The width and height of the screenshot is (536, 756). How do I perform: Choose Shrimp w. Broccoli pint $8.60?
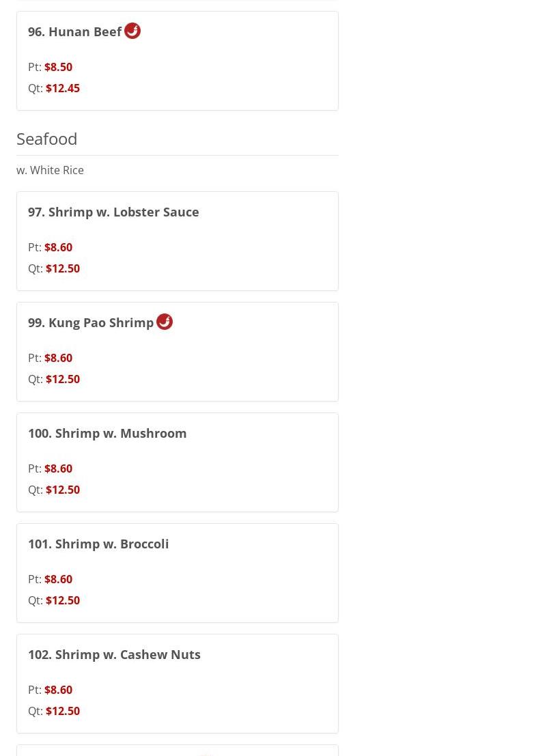58,579
